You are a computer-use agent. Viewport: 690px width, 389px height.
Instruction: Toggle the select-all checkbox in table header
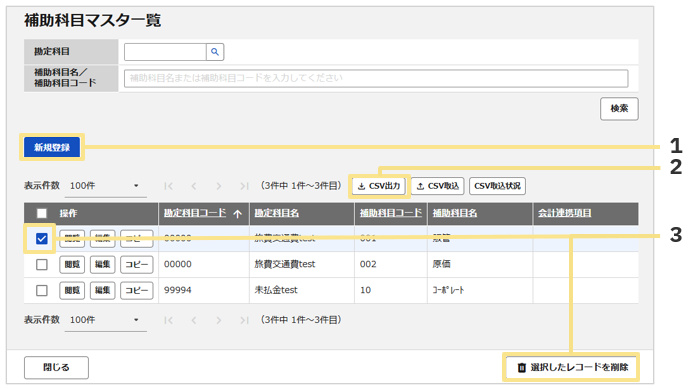(42, 213)
